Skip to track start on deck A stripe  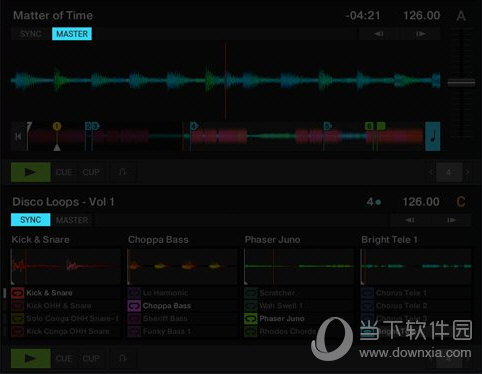pyautogui.click(x=18, y=136)
